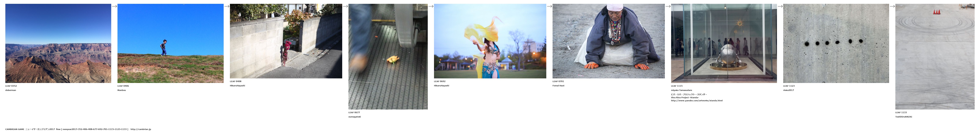Open the dancer with yellow fans photo
Image resolution: width=980 pixels, height=133 pixels.
[x=490, y=41]
